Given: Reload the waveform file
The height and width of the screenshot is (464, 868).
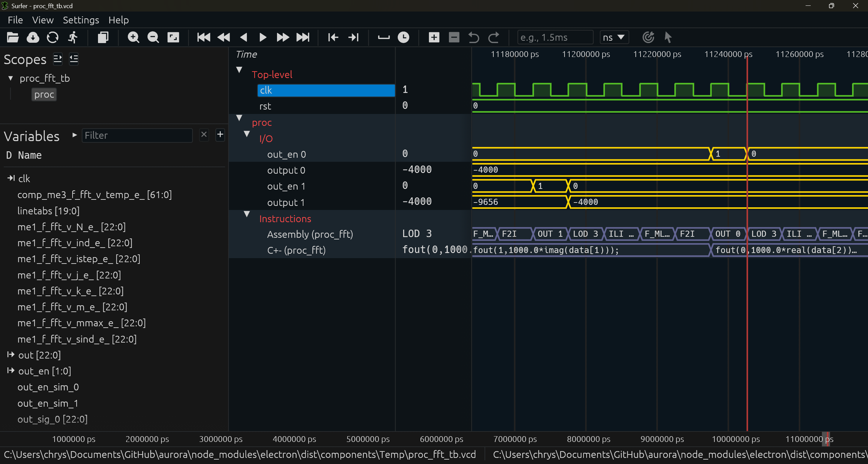Looking at the screenshot, I should (x=53, y=37).
